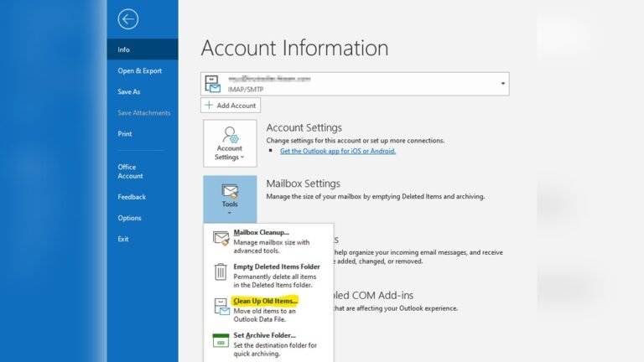Screen dimensions: 644x362
Task: Open the Account Settings dropdown button
Action: [x=230, y=143]
